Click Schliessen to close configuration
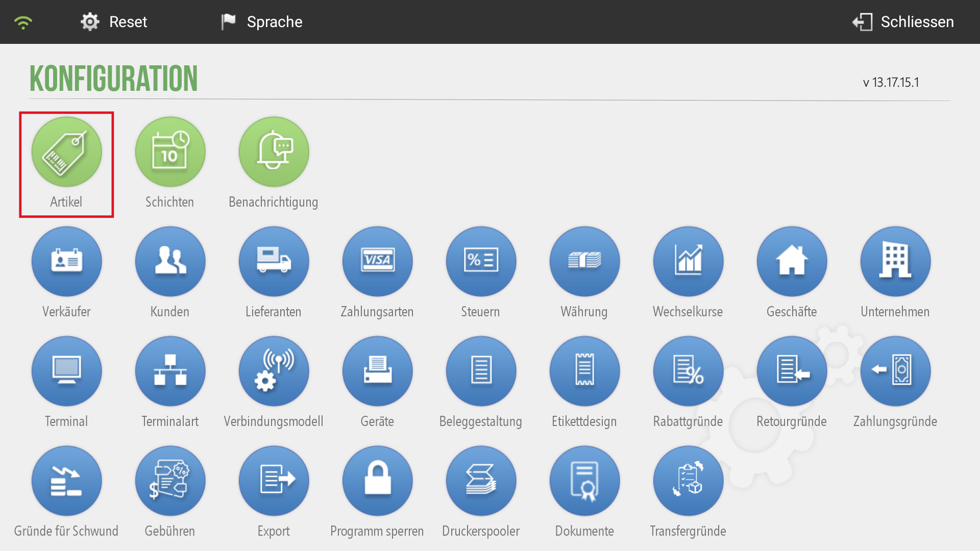This screenshot has width=980, height=551. click(x=903, y=22)
